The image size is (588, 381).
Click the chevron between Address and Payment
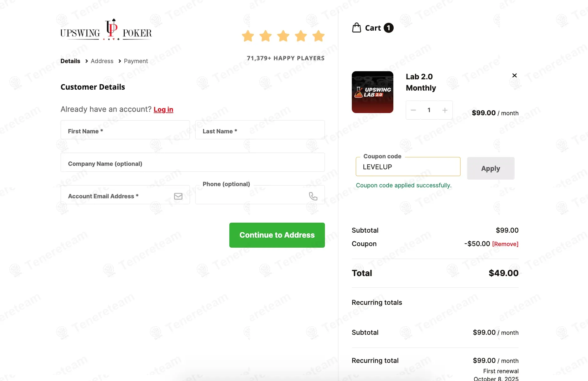coord(120,61)
